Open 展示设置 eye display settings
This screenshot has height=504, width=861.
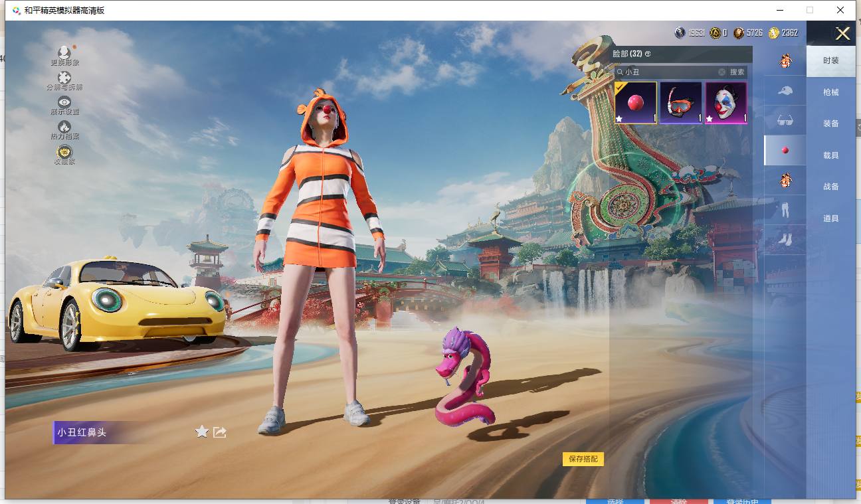point(64,102)
